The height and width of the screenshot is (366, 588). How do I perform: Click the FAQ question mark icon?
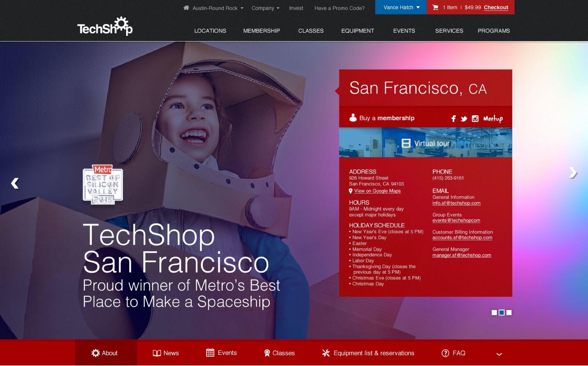click(445, 353)
